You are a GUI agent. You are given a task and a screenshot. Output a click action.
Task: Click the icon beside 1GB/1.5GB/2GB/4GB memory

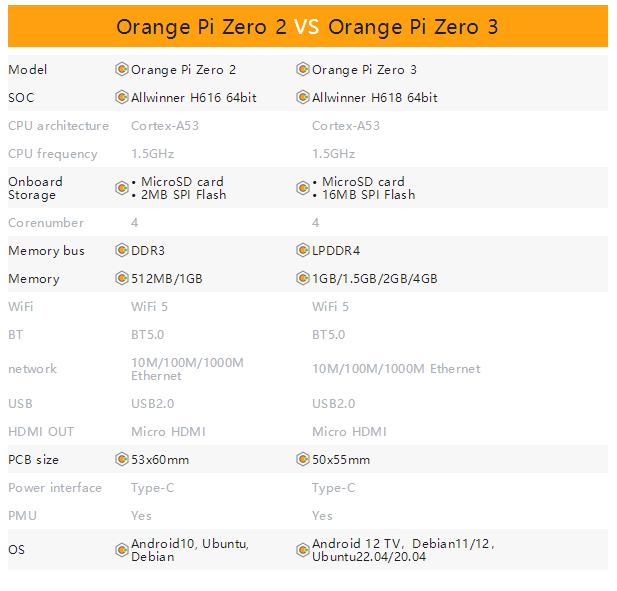303,278
